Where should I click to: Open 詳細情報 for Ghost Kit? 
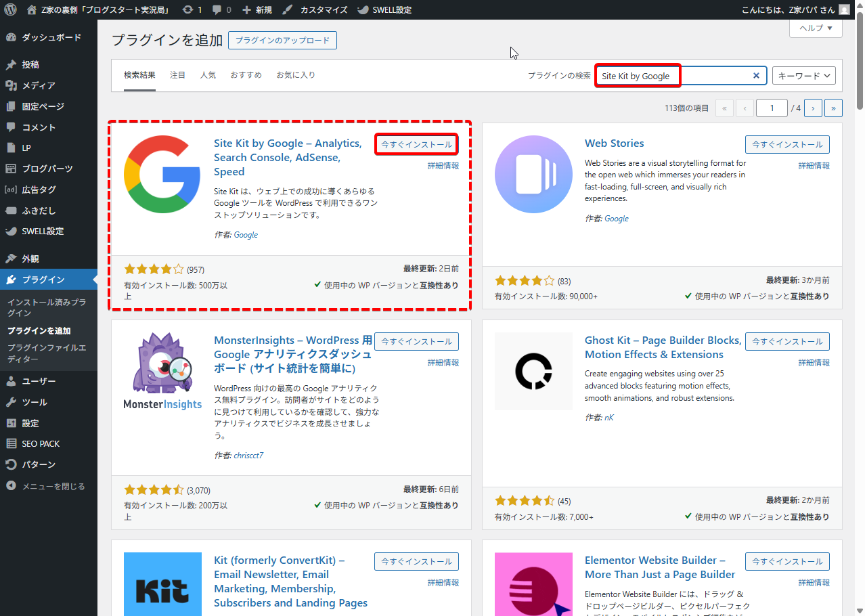(814, 363)
